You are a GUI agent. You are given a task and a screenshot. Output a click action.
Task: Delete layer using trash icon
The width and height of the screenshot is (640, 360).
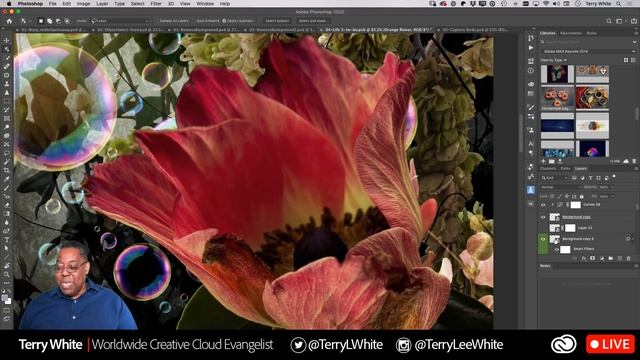click(x=629, y=258)
